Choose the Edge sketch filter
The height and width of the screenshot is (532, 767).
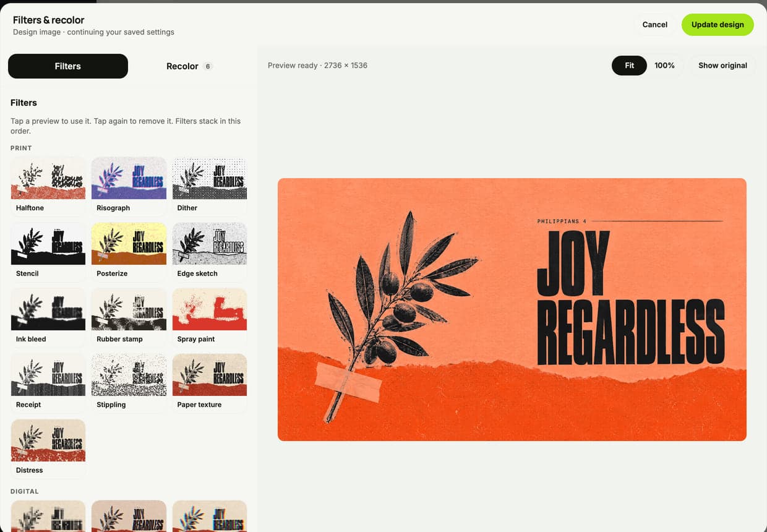click(x=210, y=251)
